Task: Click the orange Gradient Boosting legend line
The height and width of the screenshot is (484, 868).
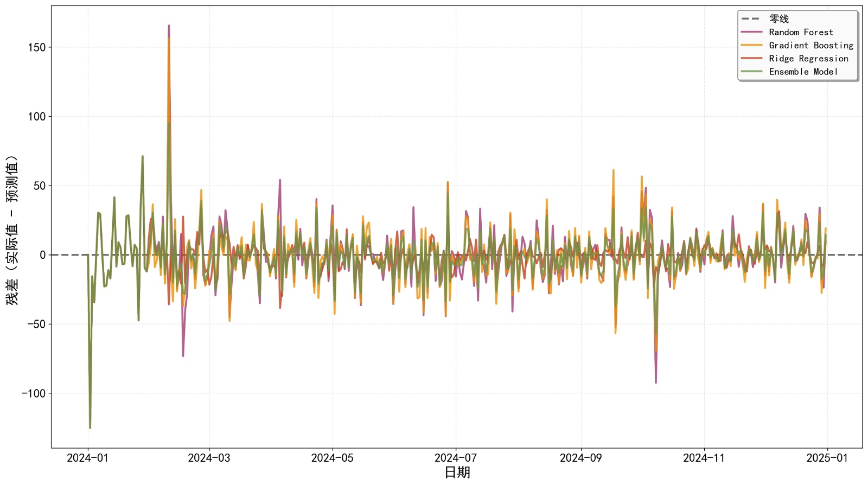Action: pos(752,46)
